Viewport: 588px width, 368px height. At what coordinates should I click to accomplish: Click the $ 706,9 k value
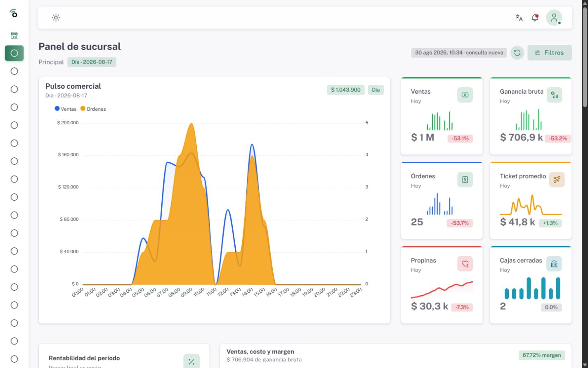click(521, 138)
